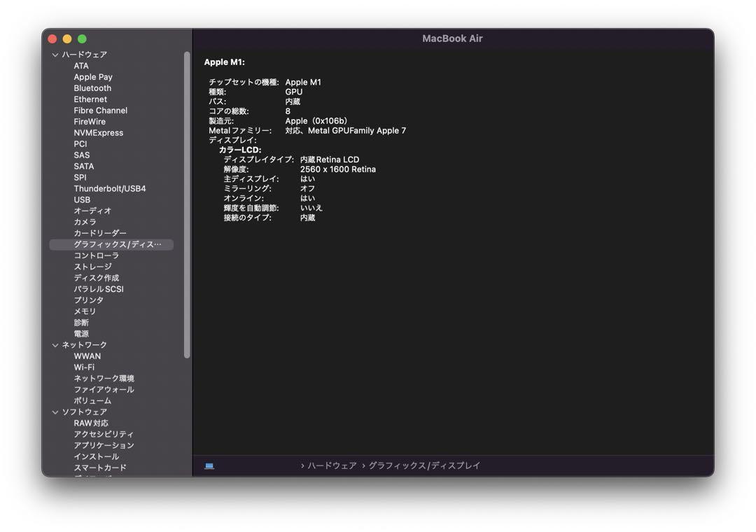Open カードリーダー entry

[100, 233]
